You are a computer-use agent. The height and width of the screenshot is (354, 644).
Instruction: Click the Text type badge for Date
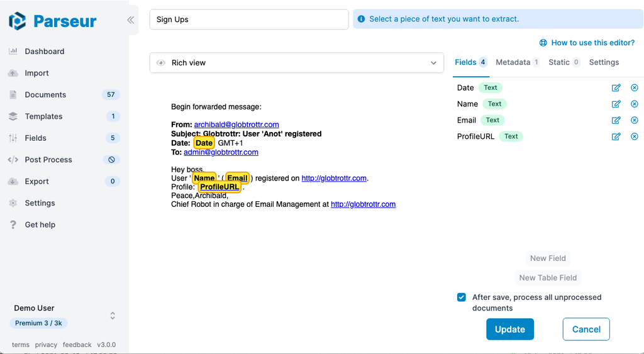click(x=491, y=87)
